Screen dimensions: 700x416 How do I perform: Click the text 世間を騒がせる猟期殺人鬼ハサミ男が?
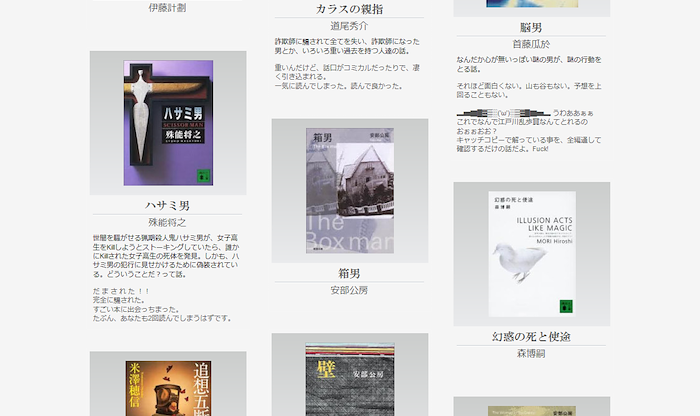(x=152, y=238)
